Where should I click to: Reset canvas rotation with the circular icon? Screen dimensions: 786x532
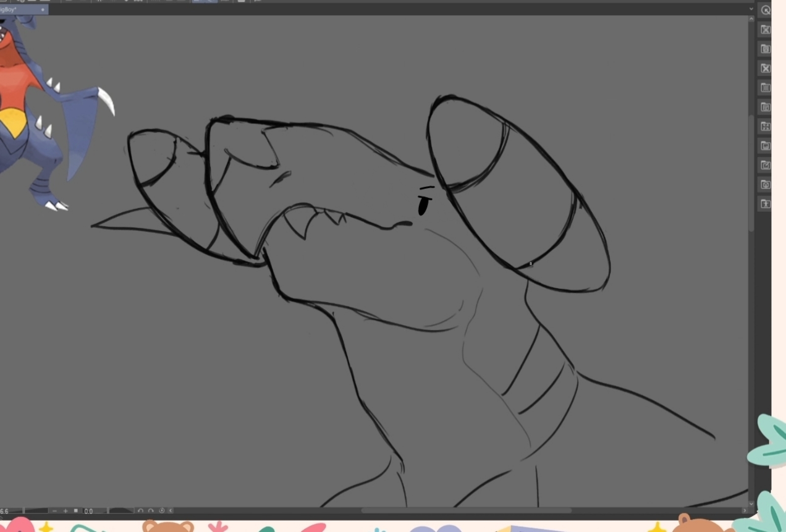(161, 511)
